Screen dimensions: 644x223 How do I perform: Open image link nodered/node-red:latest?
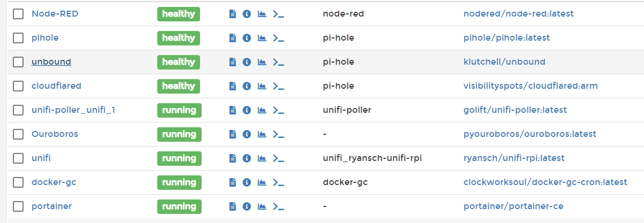518,14
